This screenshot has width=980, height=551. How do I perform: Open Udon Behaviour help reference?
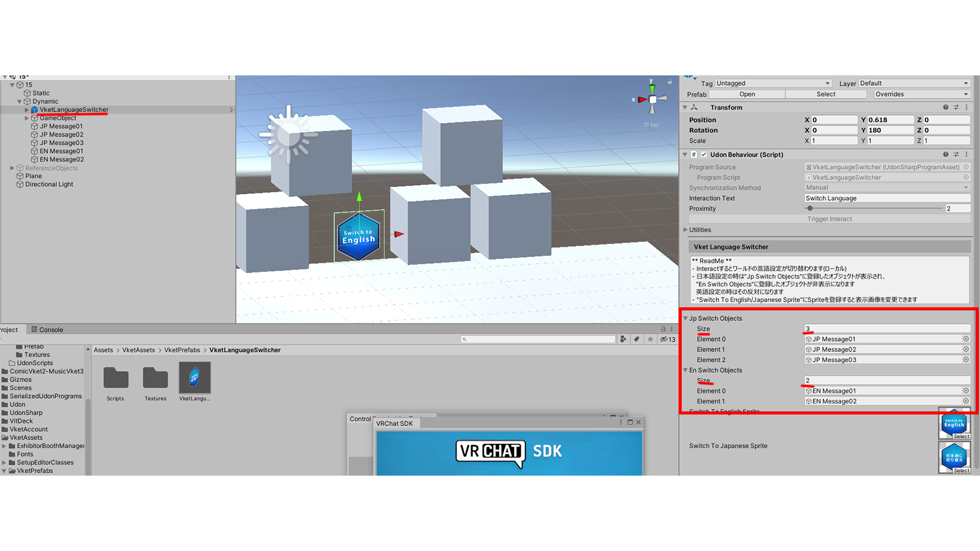(x=946, y=154)
